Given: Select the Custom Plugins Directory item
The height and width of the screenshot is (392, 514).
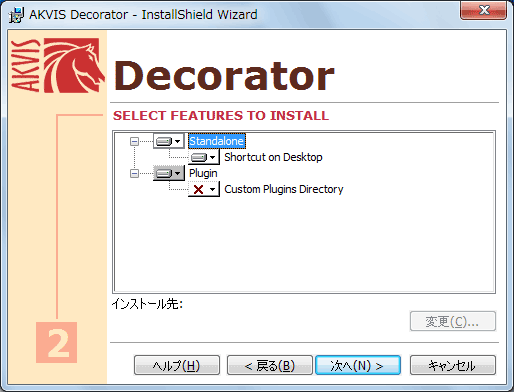Looking at the screenshot, I should tap(284, 189).
